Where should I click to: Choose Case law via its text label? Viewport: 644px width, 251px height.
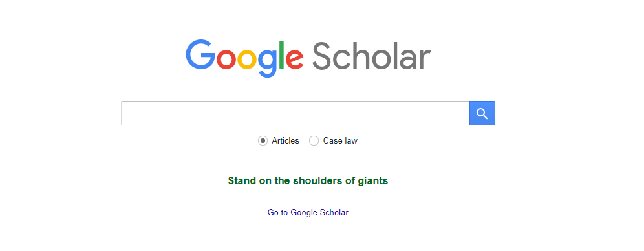[340, 141]
